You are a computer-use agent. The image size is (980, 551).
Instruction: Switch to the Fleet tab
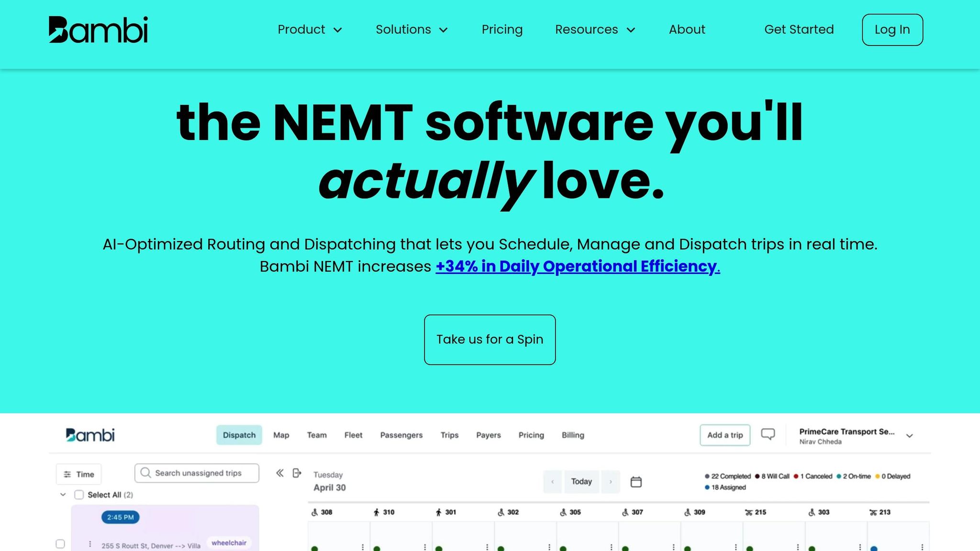pyautogui.click(x=354, y=435)
